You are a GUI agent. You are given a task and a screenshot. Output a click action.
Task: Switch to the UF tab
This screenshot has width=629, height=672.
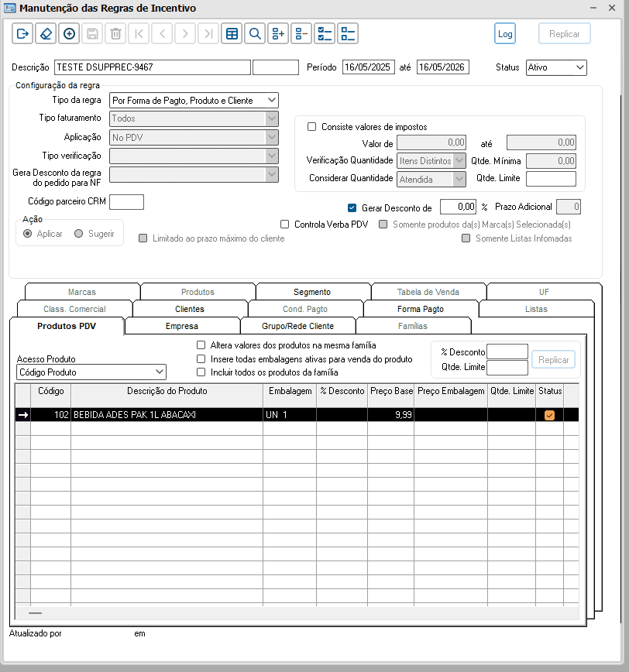tap(544, 292)
